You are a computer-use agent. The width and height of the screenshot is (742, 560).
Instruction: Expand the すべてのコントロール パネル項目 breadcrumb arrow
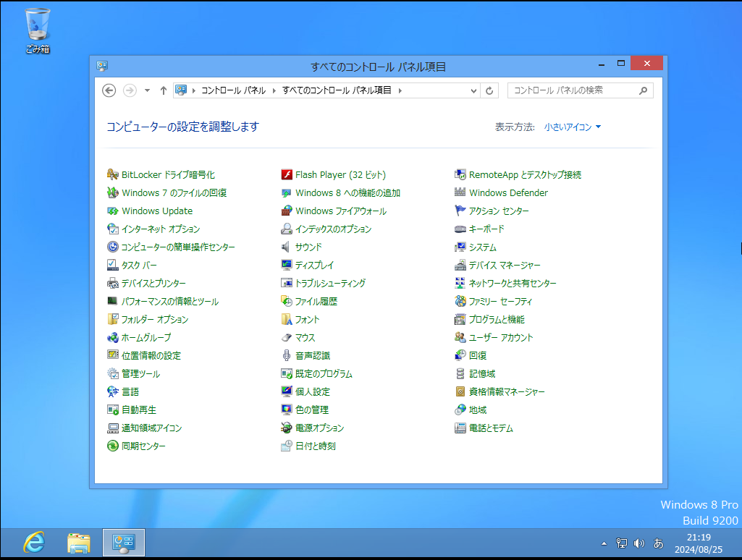400,90
